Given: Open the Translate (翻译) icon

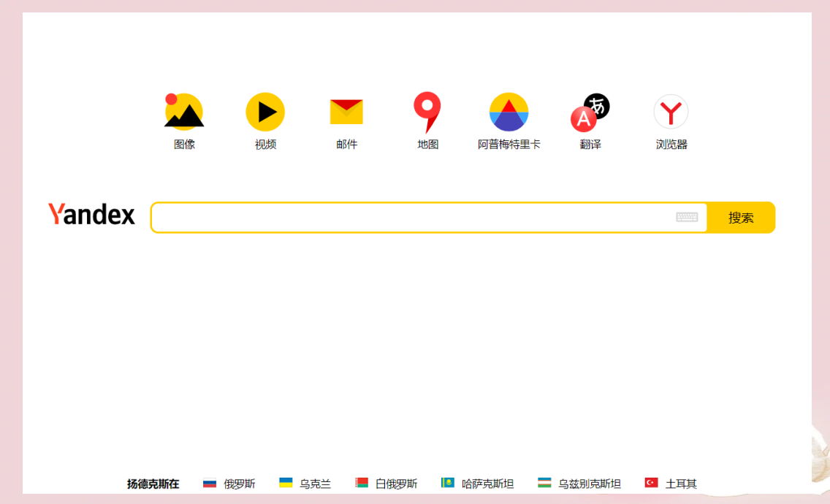Looking at the screenshot, I should (x=590, y=112).
